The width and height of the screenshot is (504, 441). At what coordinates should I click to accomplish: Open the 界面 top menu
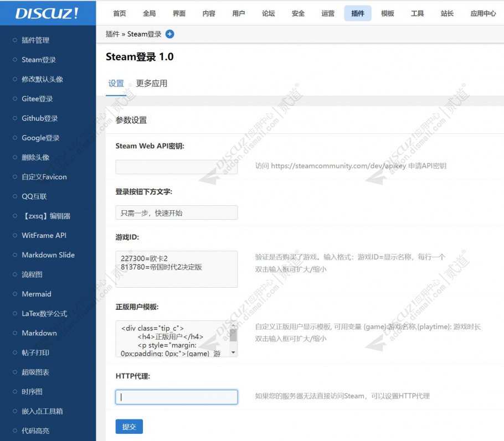click(179, 13)
